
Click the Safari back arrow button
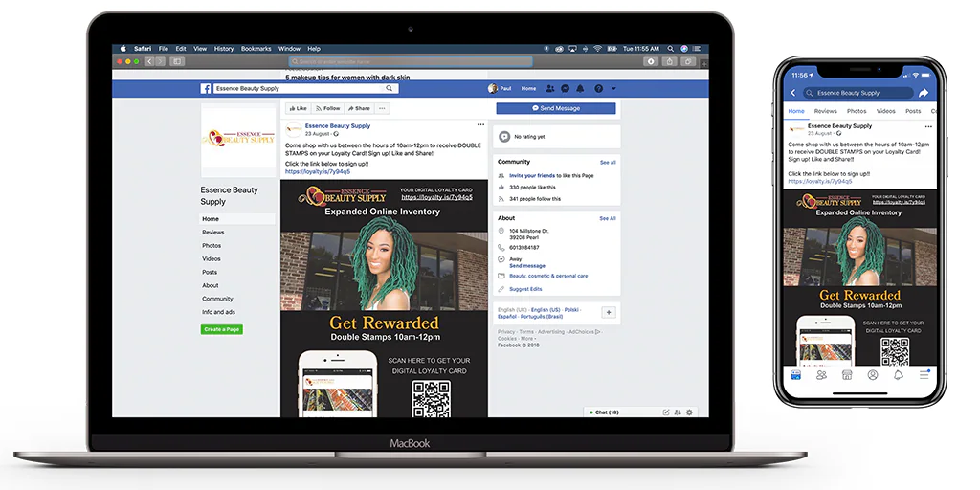(148, 61)
